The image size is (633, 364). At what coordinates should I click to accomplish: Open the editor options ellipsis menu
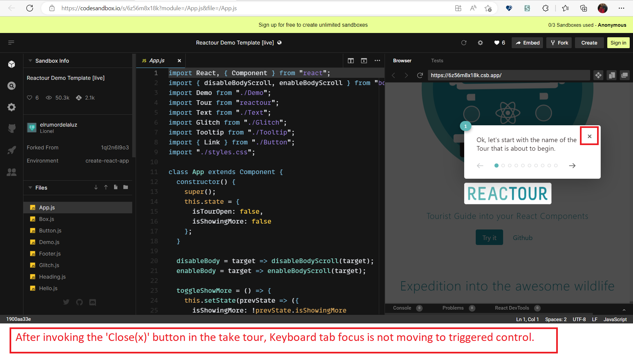point(377,60)
